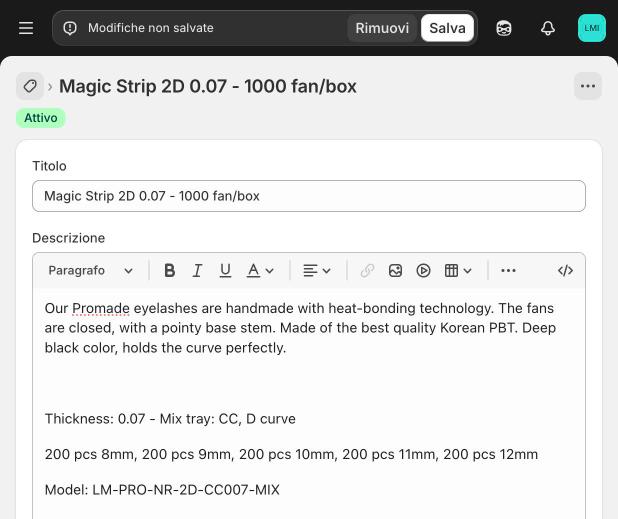
Task: Open the hamburger navigation menu
Action: tap(26, 28)
